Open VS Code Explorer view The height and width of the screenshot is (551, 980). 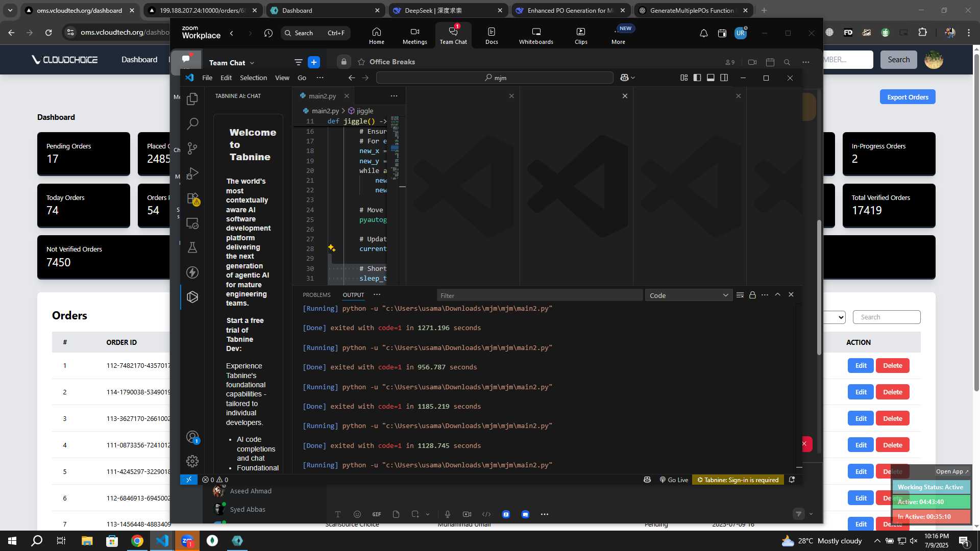(x=192, y=99)
